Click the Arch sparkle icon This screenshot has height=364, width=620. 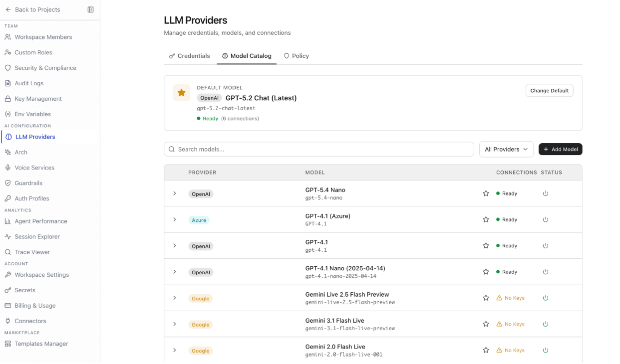coord(8,152)
